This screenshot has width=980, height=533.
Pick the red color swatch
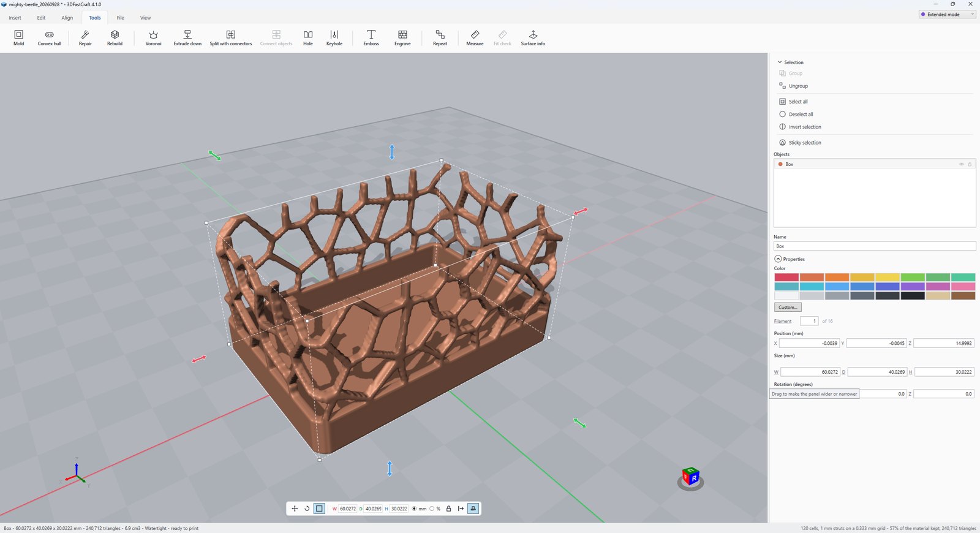point(786,278)
